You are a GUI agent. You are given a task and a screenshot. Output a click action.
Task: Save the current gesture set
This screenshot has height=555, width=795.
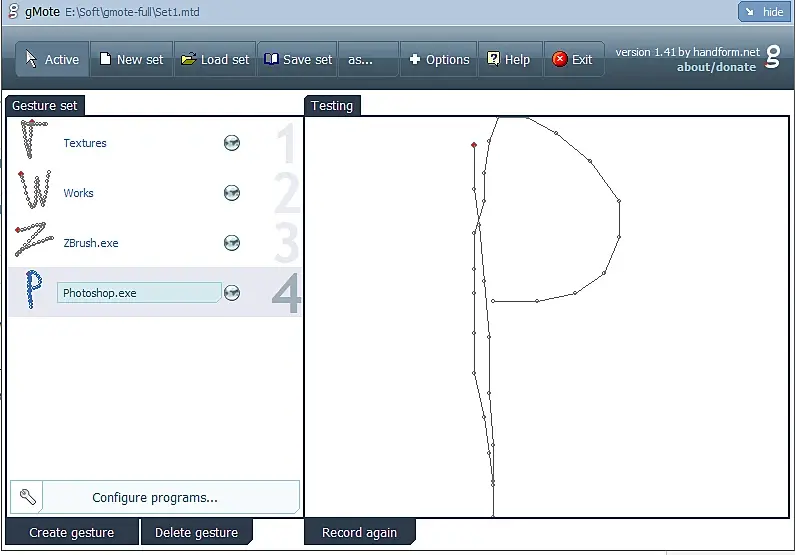298,59
